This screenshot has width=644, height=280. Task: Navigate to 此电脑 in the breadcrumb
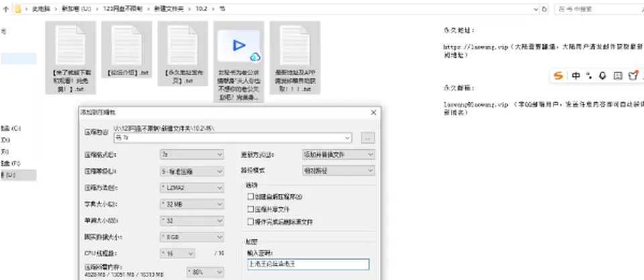(x=41, y=9)
